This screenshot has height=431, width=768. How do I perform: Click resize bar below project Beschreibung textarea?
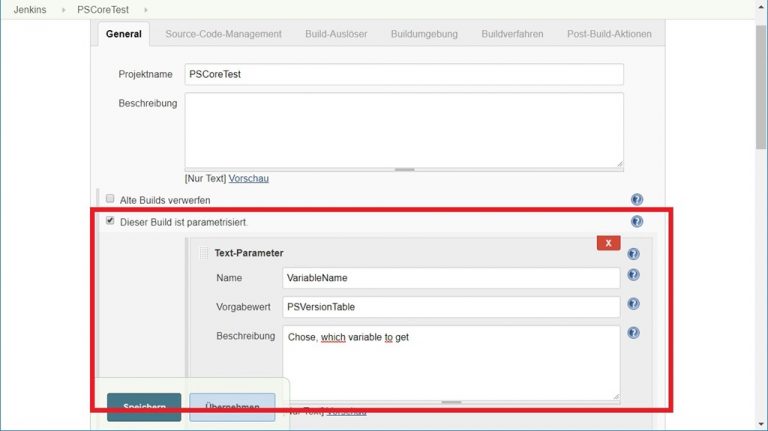pos(404,169)
